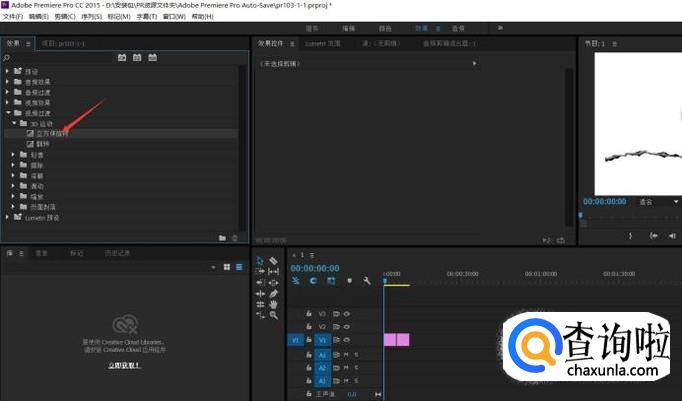
Task: Switch to the 效果控件 tab
Action: (x=272, y=44)
